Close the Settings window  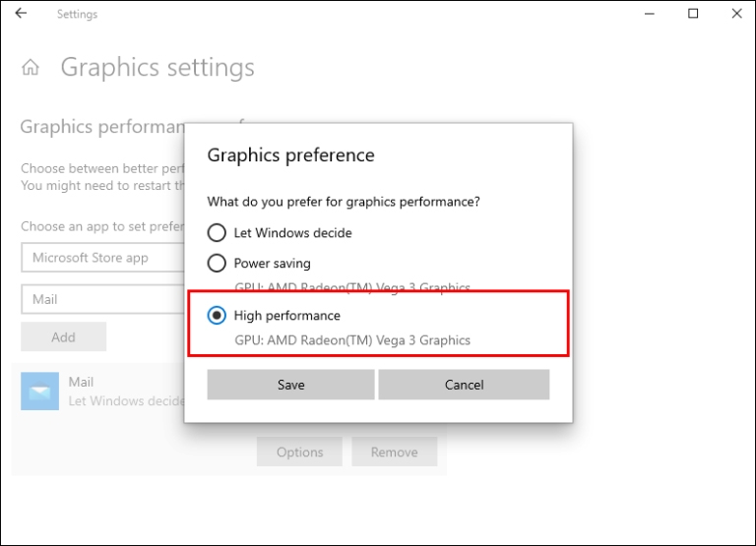tap(736, 14)
